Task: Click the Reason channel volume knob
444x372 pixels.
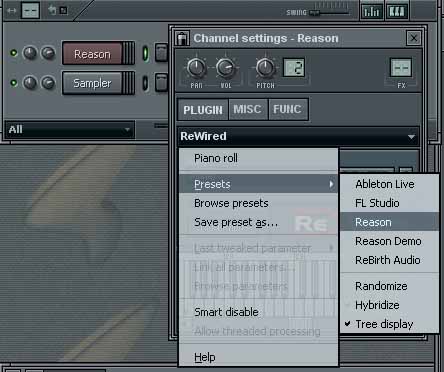Action: (x=48, y=53)
